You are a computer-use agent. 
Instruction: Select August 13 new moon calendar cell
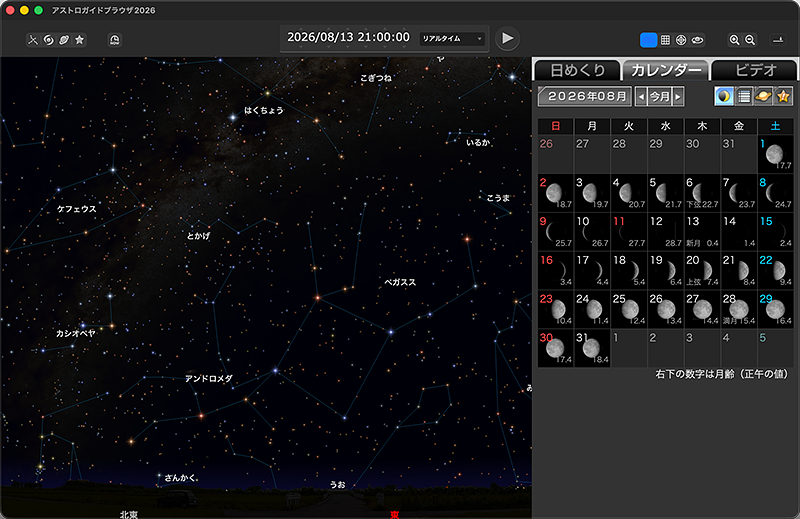click(x=702, y=229)
